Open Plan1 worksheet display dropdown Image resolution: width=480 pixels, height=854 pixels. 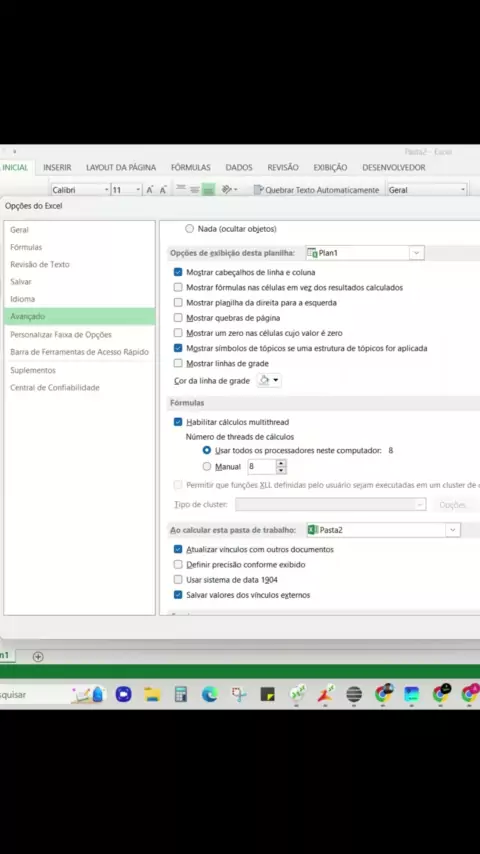coord(417,253)
